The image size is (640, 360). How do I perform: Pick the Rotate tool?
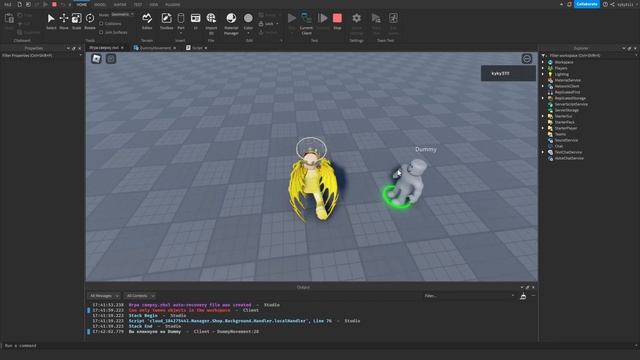coord(90,21)
